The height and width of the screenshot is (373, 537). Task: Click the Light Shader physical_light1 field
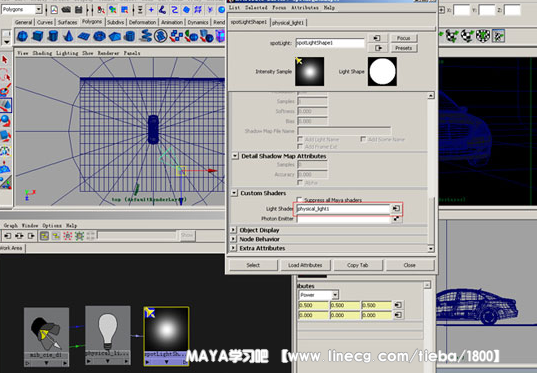coord(343,209)
